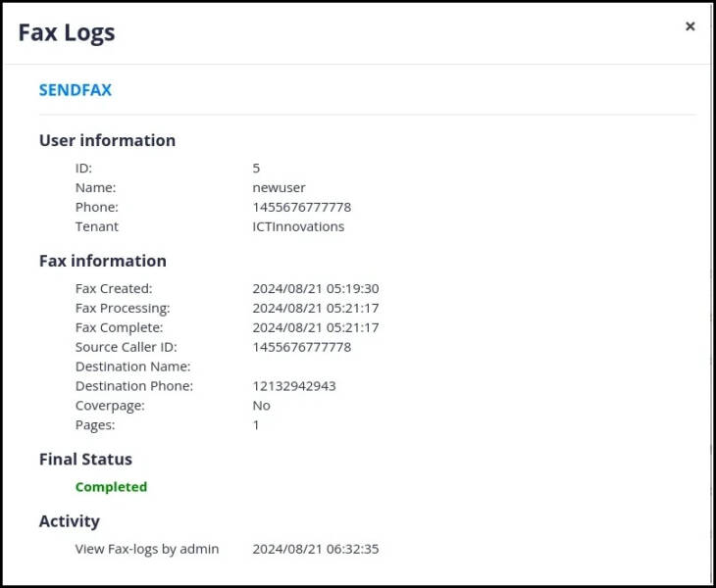The image size is (716, 588).
Task: Select the User information heading
Action: (x=107, y=140)
